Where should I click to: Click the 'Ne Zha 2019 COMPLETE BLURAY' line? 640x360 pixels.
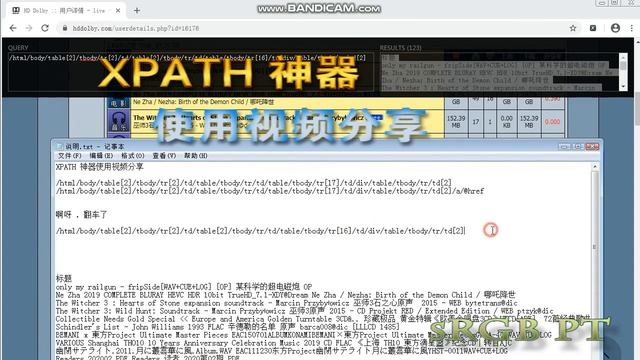[285, 295]
